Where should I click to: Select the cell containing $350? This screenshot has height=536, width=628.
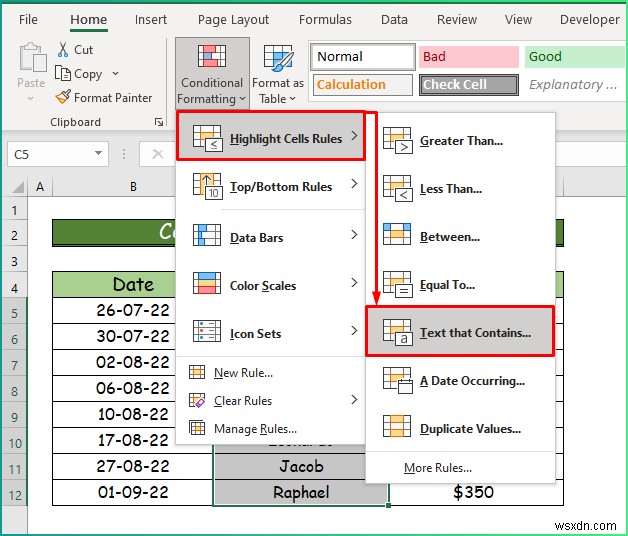click(476, 493)
